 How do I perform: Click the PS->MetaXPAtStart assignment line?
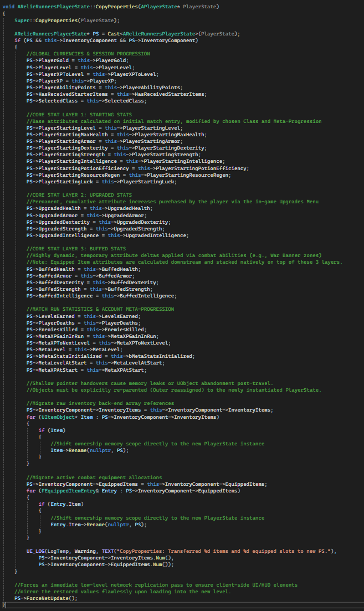pyautogui.click(x=86, y=370)
